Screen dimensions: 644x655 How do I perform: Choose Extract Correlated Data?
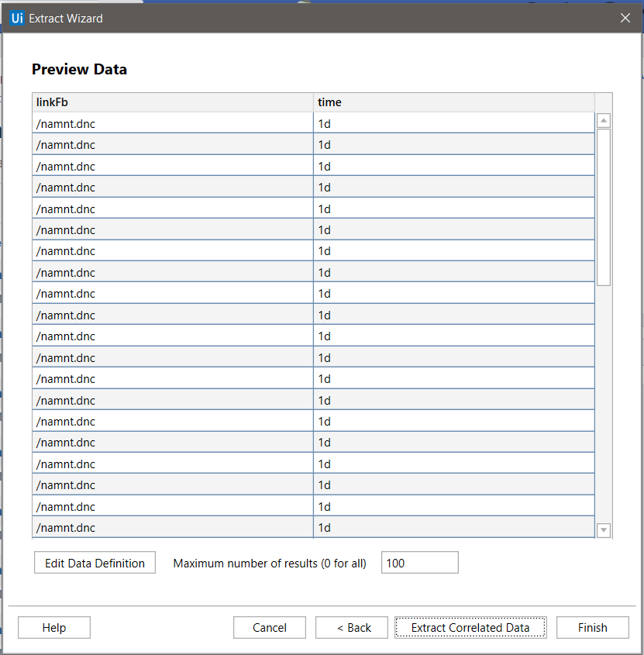point(470,627)
